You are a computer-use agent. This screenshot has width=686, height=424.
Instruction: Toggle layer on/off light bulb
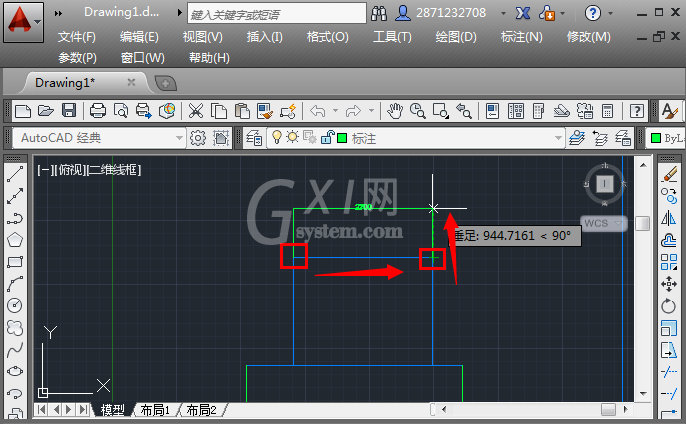pyautogui.click(x=276, y=137)
